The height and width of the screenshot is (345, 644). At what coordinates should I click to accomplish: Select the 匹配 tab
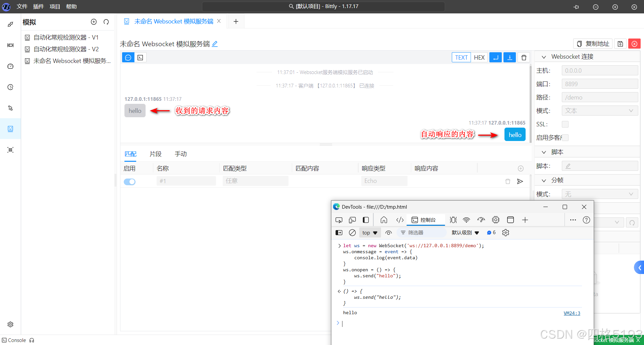coord(130,154)
